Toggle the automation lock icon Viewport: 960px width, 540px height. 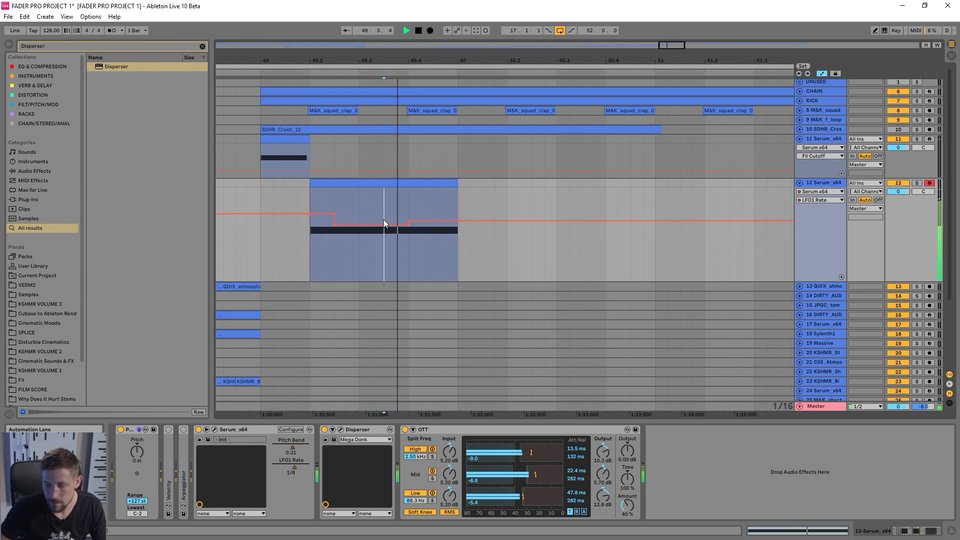pos(835,73)
